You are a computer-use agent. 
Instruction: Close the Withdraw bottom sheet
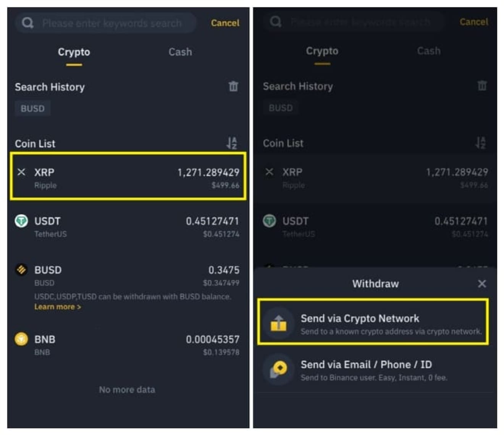[482, 284]
